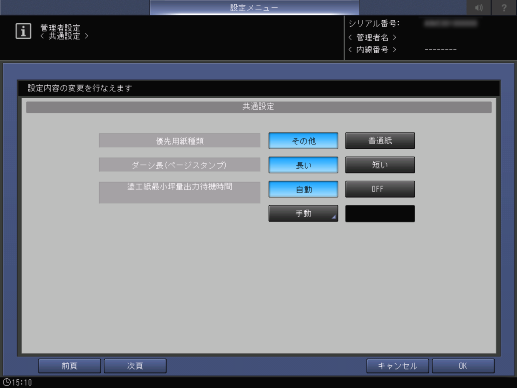Open the 手動 setting option
Image resolution: width=517 pixels, height=388 pixels.
[303, 213]
